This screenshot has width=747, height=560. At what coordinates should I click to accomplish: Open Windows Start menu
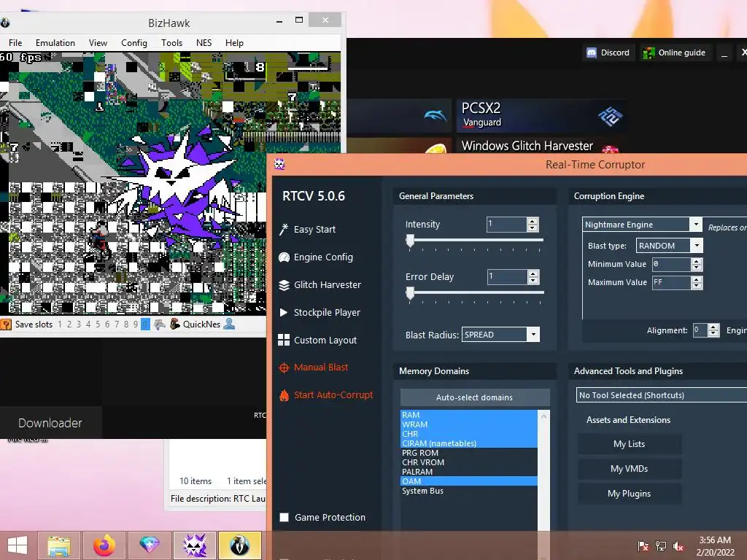pyautogui.click(x=18, y=545)
